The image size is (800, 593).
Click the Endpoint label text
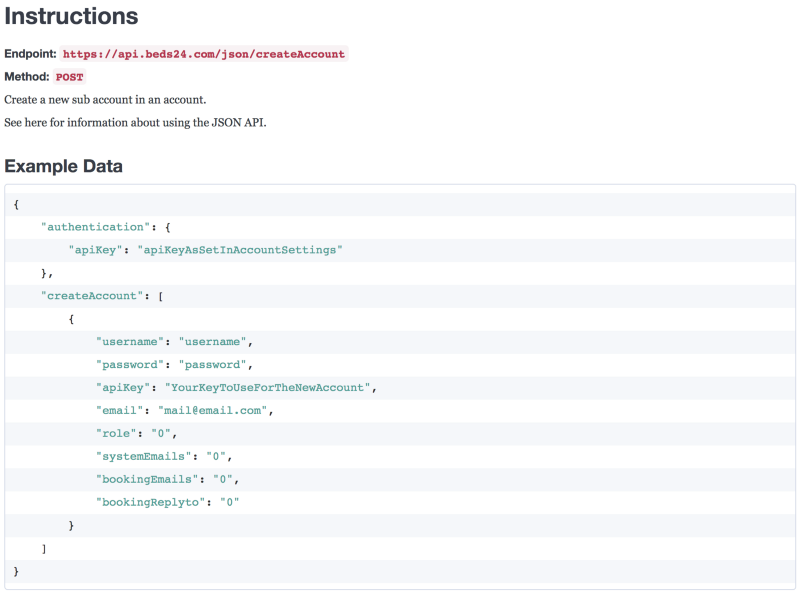tap(30, 54)
